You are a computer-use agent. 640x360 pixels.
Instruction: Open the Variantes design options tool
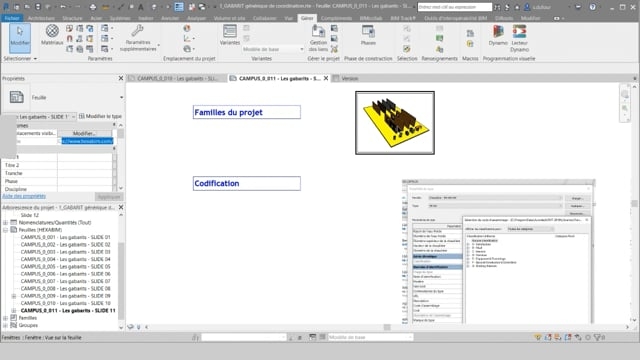tap(230, 35)
